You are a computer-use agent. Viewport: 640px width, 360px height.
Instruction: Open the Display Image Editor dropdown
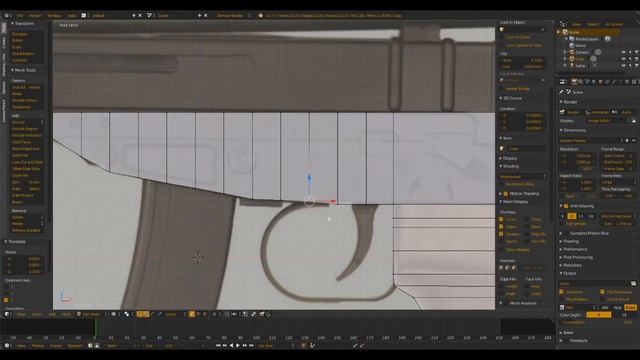click(x=608, y=121)
